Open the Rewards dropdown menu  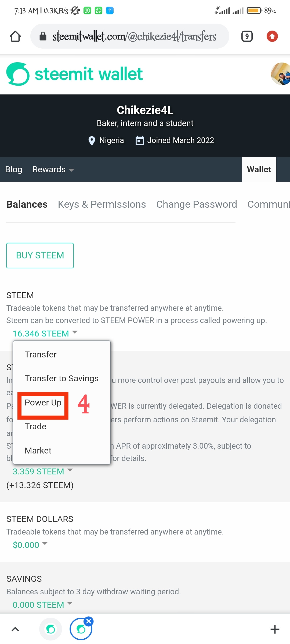tap(53, 170)
